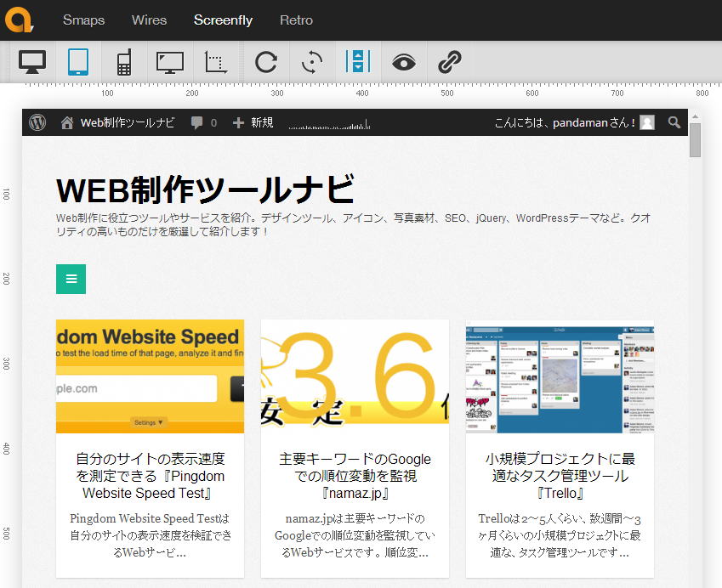Click the share link chain icon
This screenshot has width=722, height=588.
tap(449, 62)
